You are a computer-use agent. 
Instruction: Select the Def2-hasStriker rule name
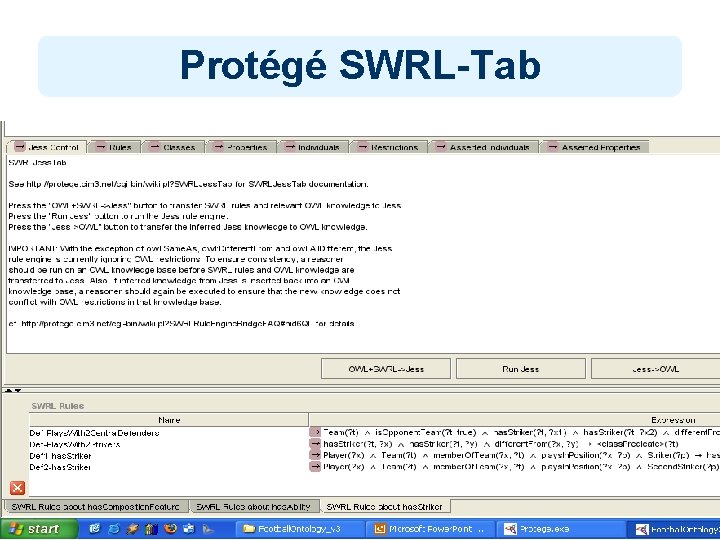tap(60, 467)
